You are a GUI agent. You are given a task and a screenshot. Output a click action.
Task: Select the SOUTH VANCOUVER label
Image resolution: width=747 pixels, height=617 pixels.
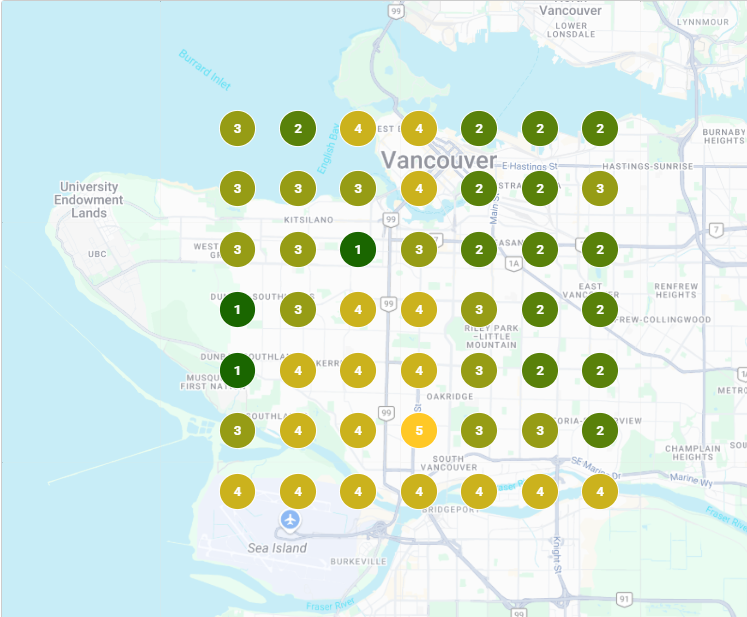point(449,463)
